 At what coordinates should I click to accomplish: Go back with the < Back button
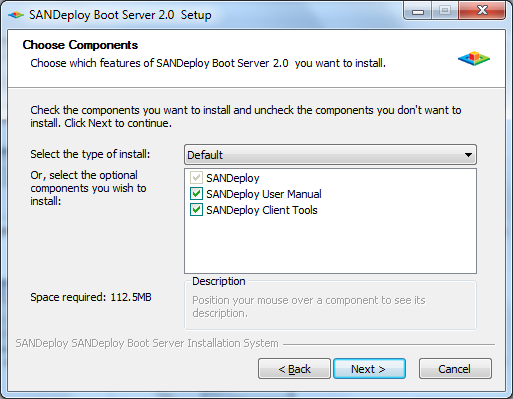point(294,369)
